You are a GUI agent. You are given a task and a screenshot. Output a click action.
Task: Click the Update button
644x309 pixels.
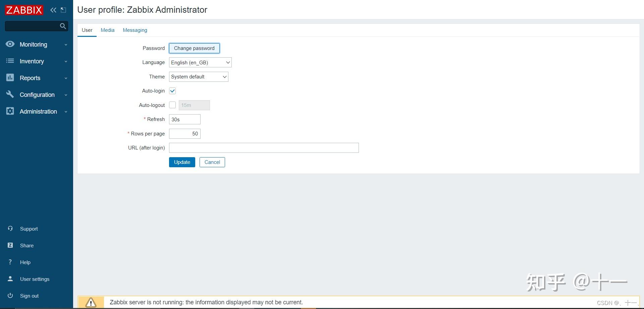pyautogui.click(x=182, y=162)
